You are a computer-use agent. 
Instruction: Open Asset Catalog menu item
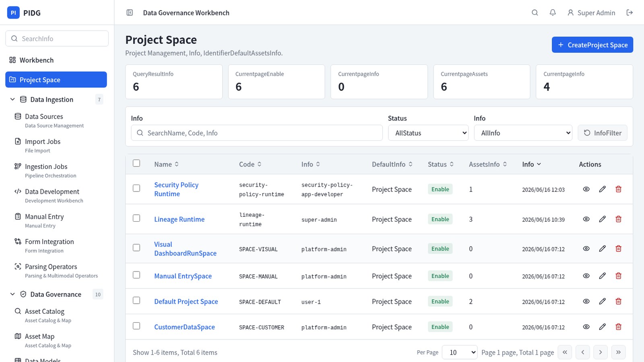coord(56,315)
